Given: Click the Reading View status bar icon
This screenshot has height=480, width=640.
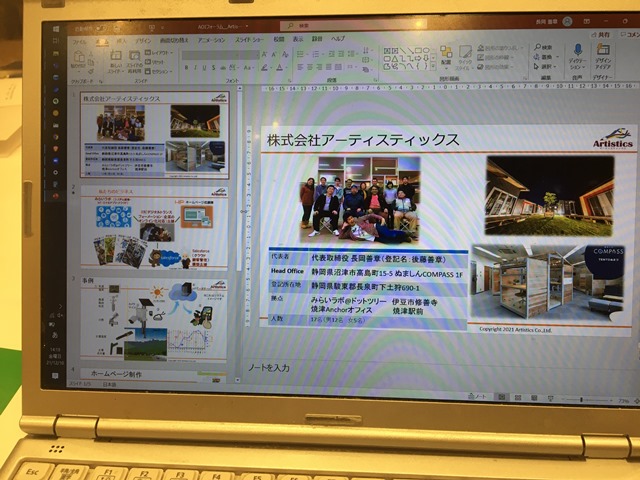Looking at the screenshot, I should click(x=533, y=398).
